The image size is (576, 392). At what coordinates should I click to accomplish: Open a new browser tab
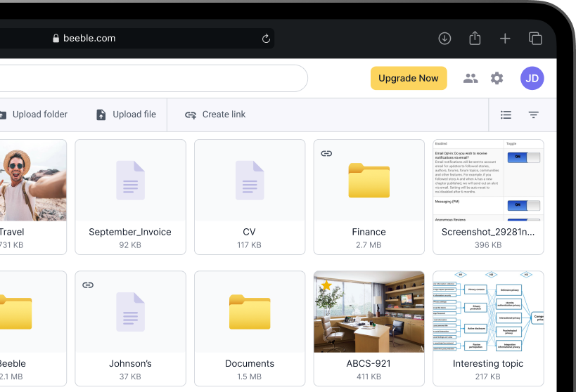(505, 39)
